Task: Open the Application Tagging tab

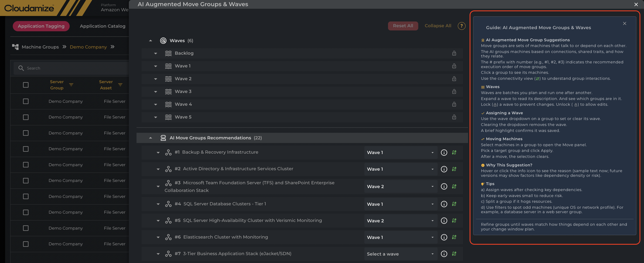Action: (x=41, y=26)
